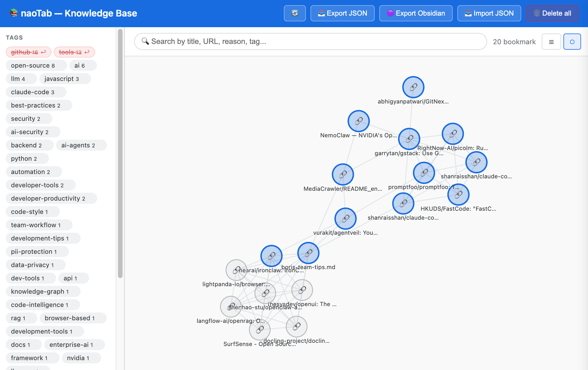Viewport: 588px width, 370px height.
Task: Toggle the llm tag filter
Action: [21, 79]
